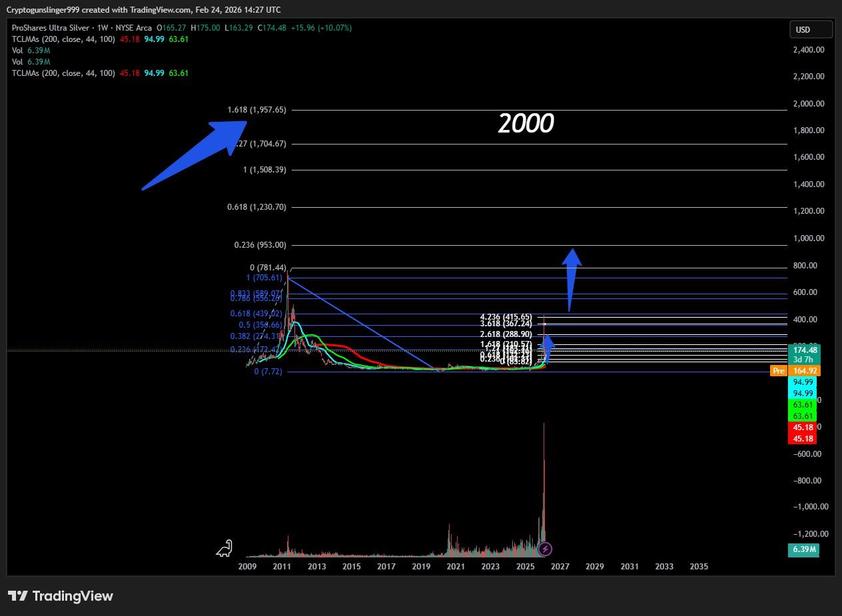Screen dimensions: 842x616
Task: Open the USD currency selector
Action: tap(811, 29)
